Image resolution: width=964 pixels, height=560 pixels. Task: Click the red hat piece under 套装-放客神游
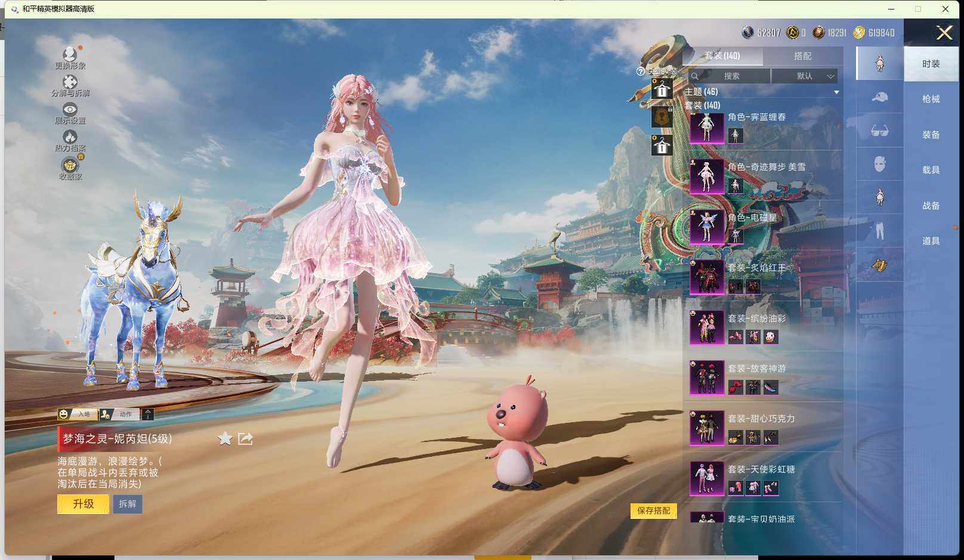coord(736,388)
